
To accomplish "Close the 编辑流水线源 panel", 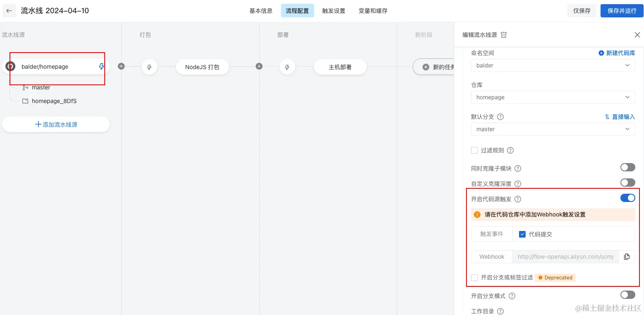I will point(637,35).
